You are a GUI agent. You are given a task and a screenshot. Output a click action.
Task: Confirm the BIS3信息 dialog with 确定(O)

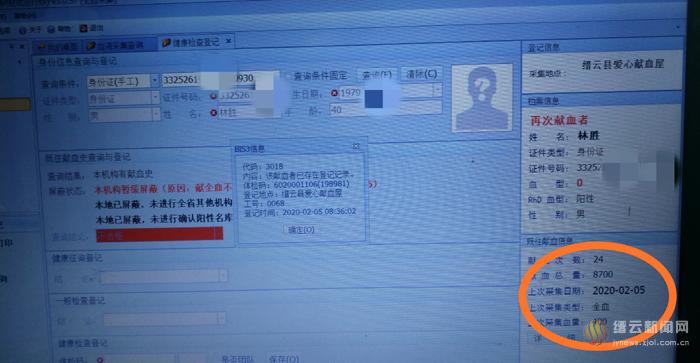click(x=301, y=229)
